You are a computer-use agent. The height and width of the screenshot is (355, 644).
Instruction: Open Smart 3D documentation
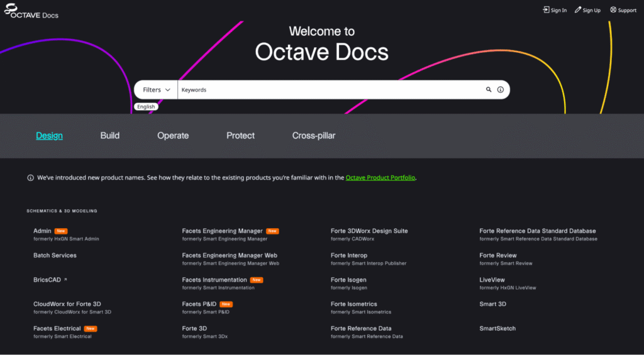[493, 304]
